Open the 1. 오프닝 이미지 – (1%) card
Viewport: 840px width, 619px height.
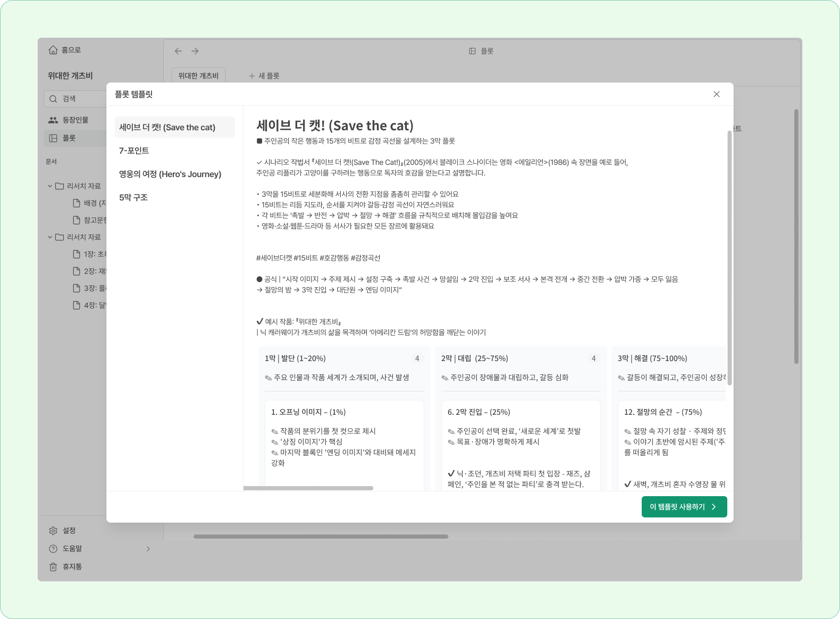[345, 445]
